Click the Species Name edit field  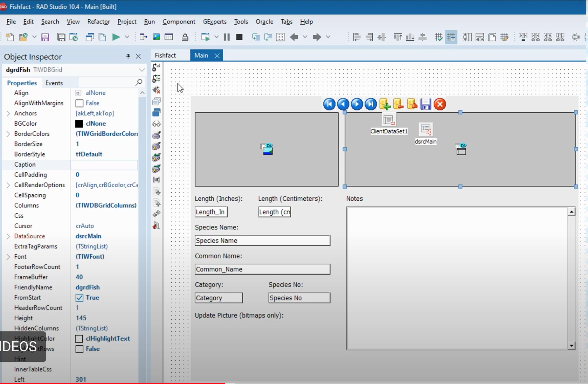(262, 241)
